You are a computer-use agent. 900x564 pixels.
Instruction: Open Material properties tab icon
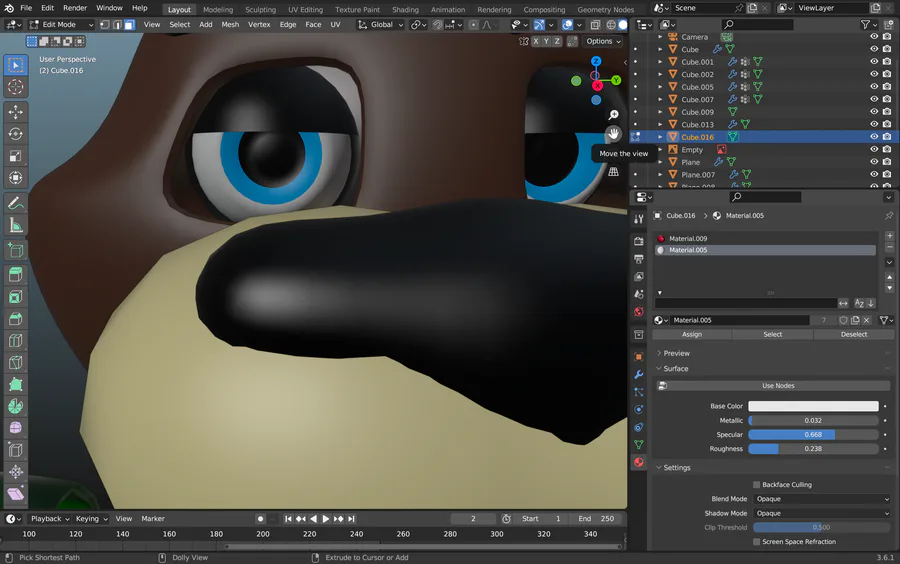(639, 462)
